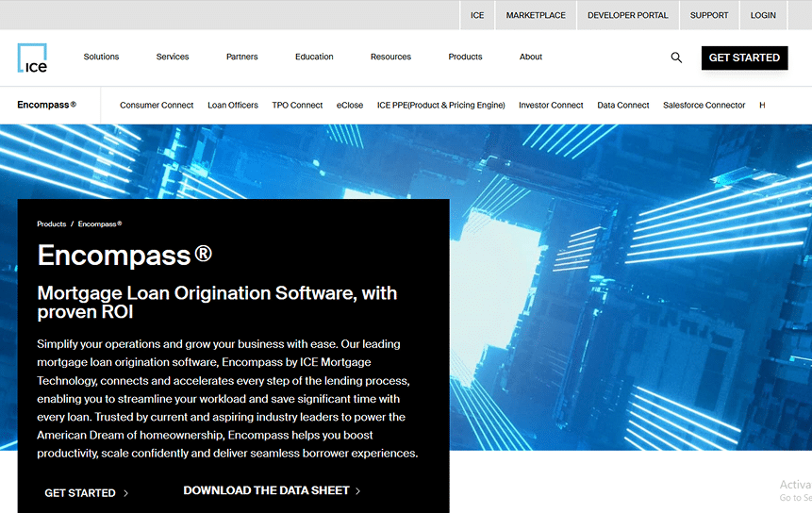This screenshot has width=812, height=513.
Task: Click the chevron next to hero Get Started
Action: tap(125, 493)
